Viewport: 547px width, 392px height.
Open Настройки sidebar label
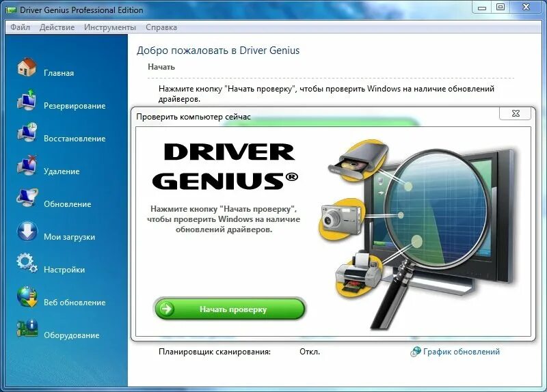coord(64,270)
